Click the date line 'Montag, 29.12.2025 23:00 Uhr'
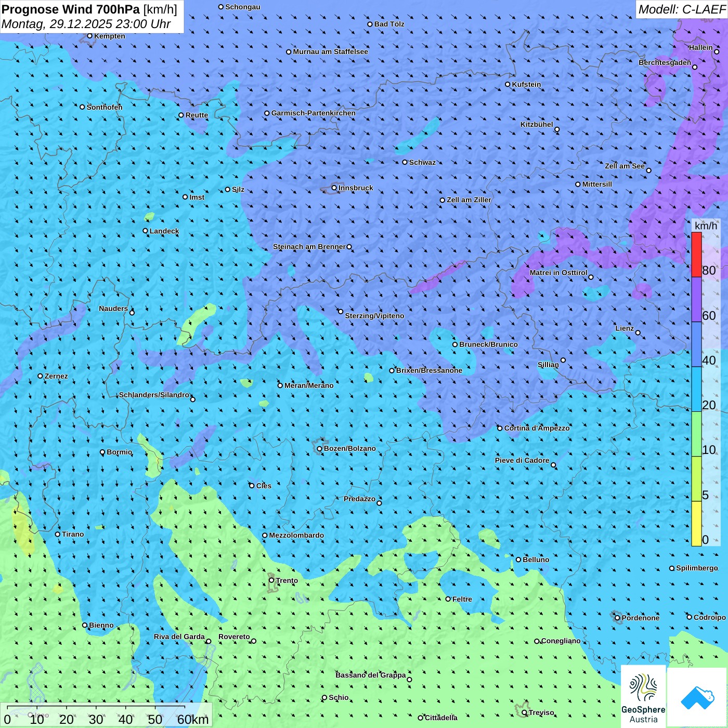Screen dimensions: 728x728 [x=86, y=24]
